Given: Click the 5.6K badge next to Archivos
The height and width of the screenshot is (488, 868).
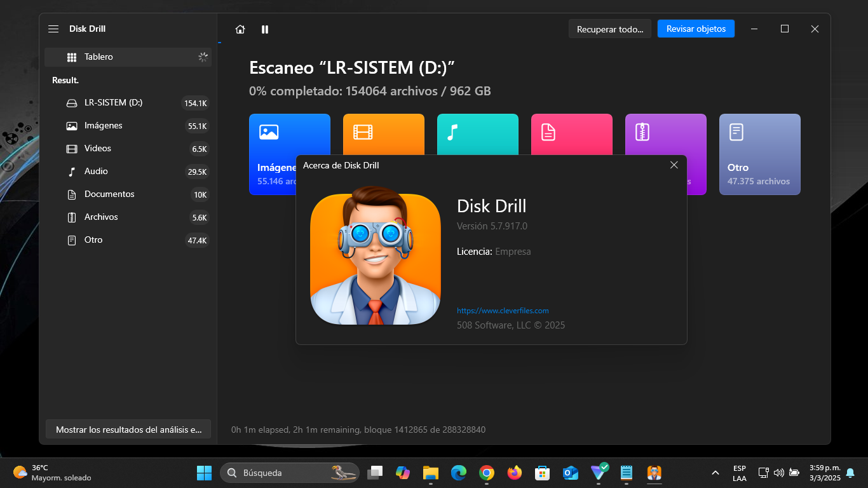Looking at the screenshot, I should [200, 218].
